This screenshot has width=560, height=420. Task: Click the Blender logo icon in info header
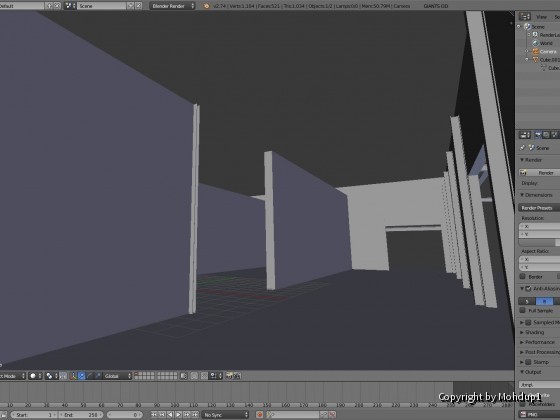(206, 6)
